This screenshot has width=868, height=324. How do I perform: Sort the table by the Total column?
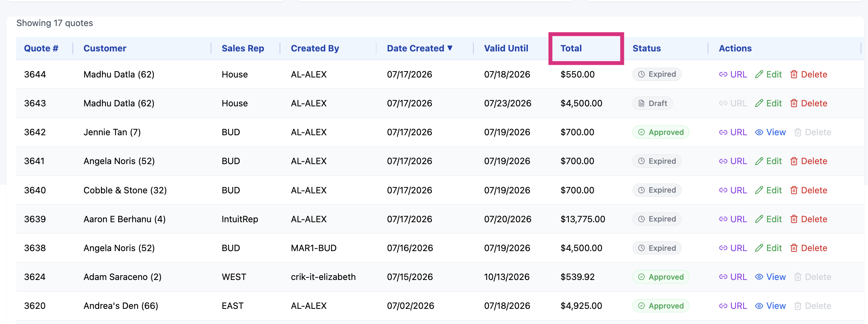tap(571, 48)
